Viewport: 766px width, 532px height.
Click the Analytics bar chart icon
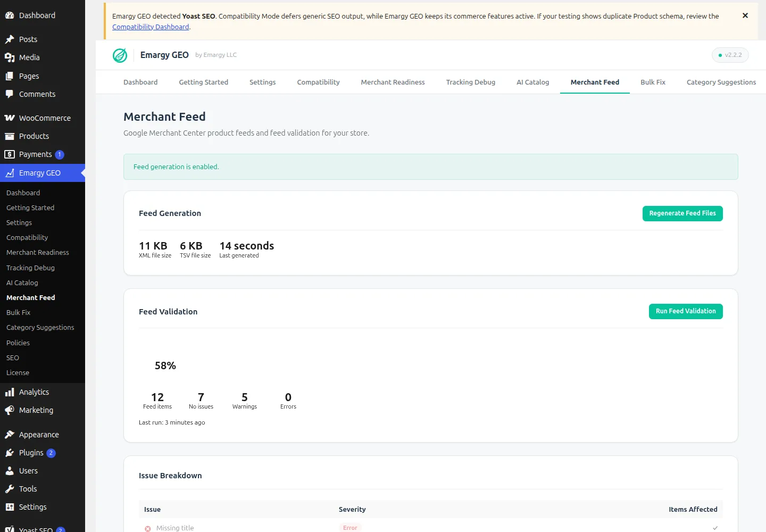(x=10, y=392)
